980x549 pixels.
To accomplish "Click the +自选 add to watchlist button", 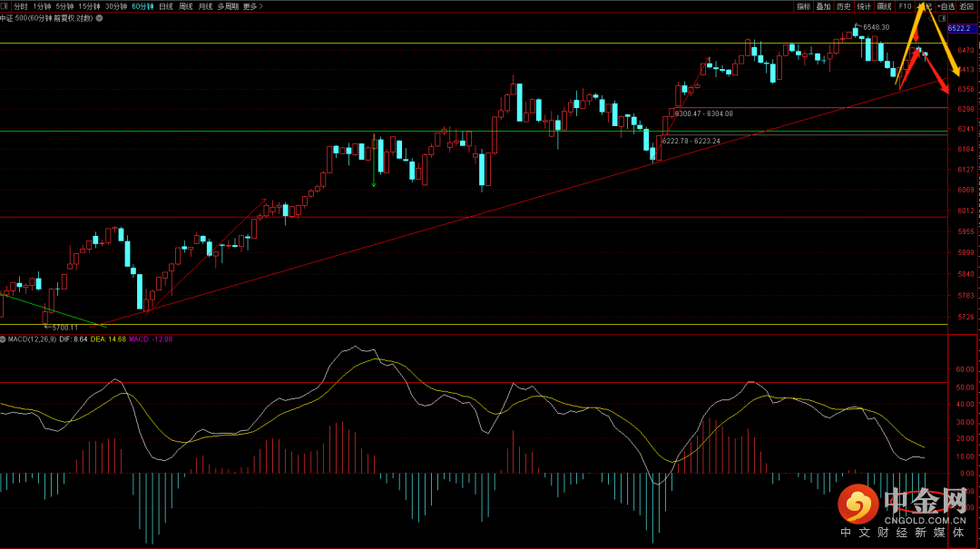I will [946, 6].
